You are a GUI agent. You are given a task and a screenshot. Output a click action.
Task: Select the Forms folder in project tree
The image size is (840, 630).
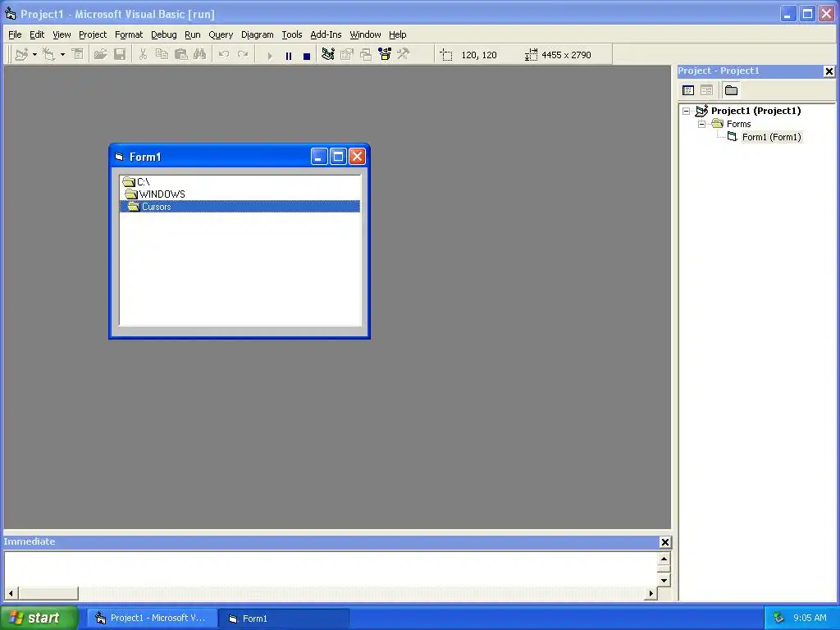[x=739, y=125]
